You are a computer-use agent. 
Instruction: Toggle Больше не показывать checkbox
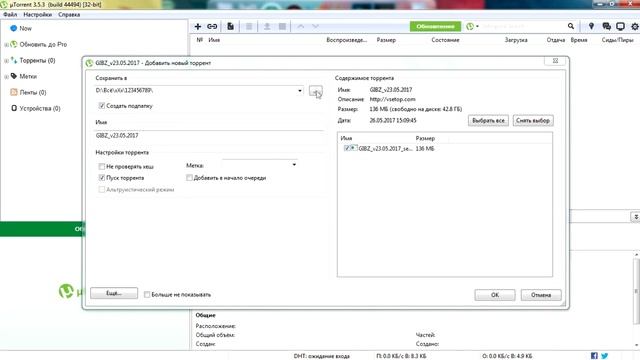[x=147, y=295]
